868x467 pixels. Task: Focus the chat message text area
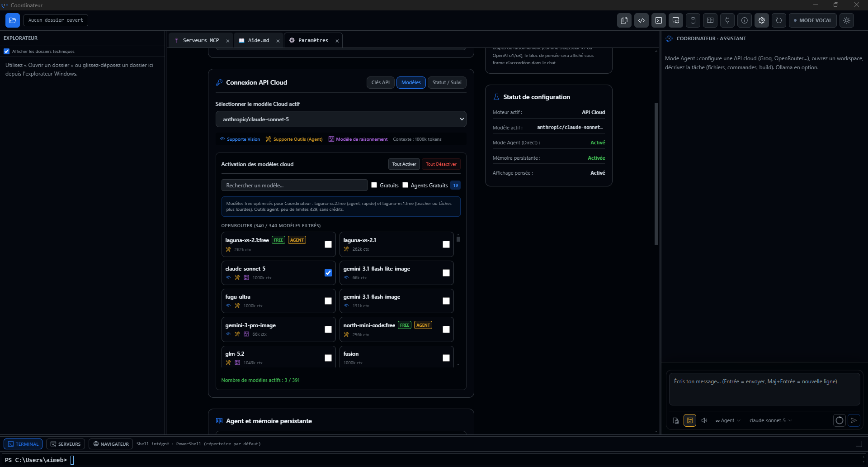tap(764, 389)
